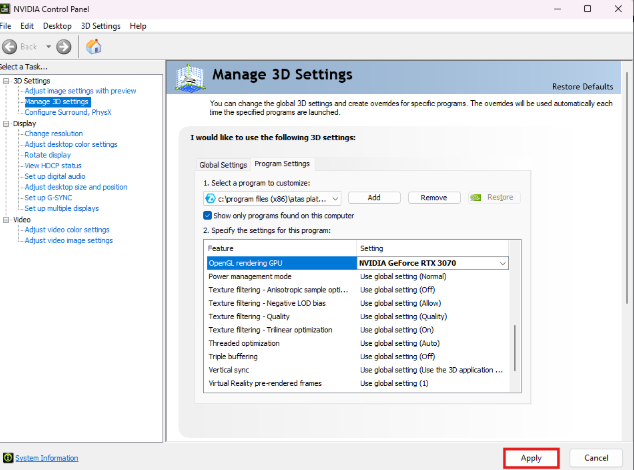The width and height of the screenshot is (634, 470).
Task: Click the 3D Settings tree category label
Action: [x=32, y=81]
